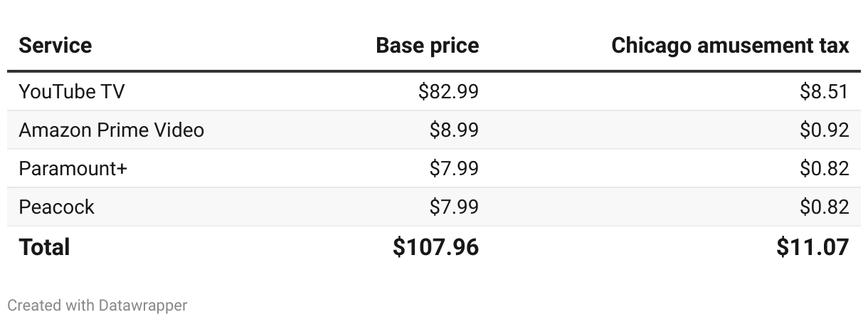Click Paramount+ $0.82 tax cell

[824, 168]
